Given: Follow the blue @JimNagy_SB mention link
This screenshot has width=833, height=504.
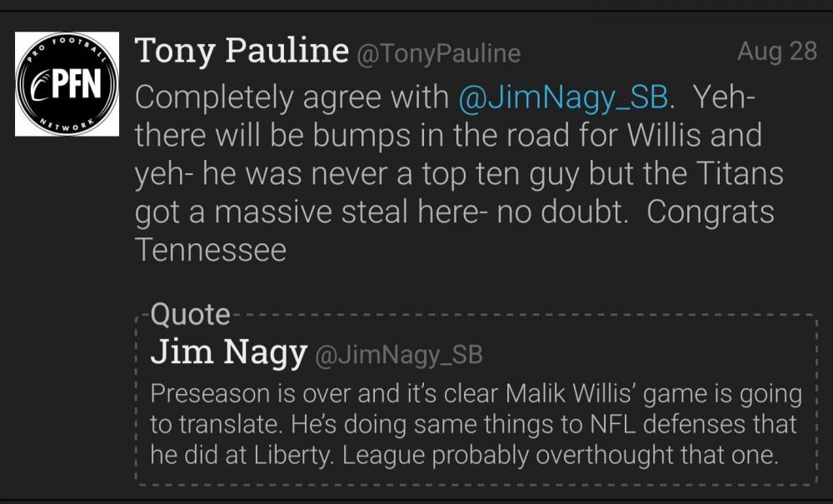Looking at the screenshot, I should click(x=564, y=97).
